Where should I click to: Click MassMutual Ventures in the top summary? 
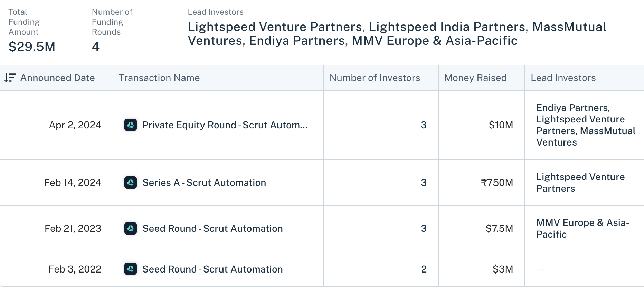coord(569,27)
